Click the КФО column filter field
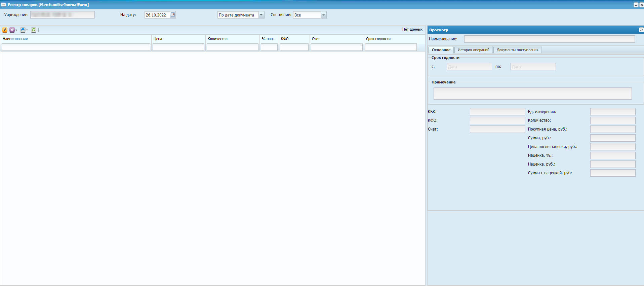 (x=294, y=47)
